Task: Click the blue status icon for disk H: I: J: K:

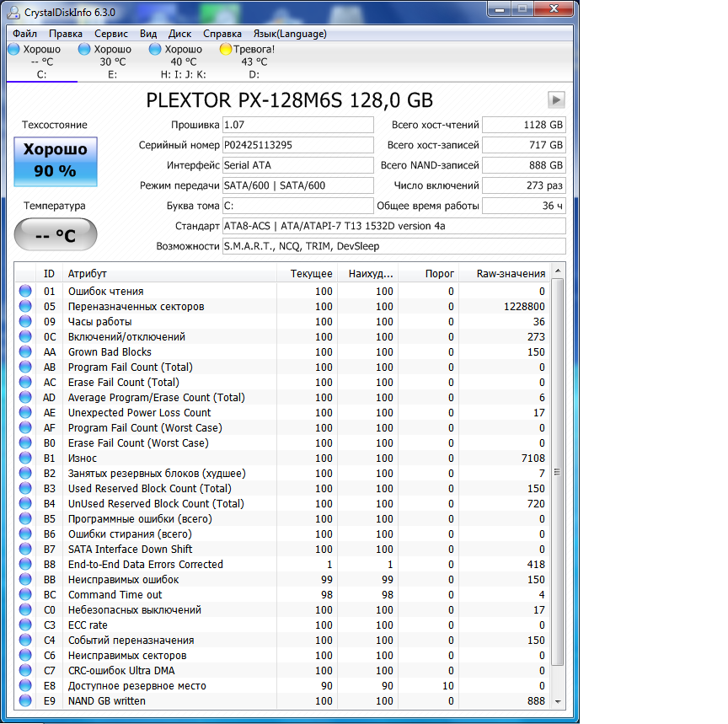Action: click(x=154, y=49)
